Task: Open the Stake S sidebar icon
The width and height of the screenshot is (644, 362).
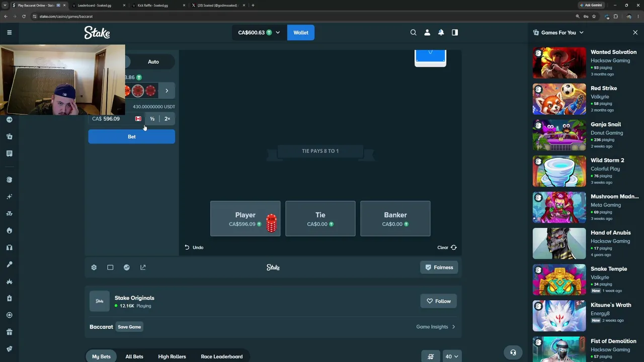Action: coord(9,179)
